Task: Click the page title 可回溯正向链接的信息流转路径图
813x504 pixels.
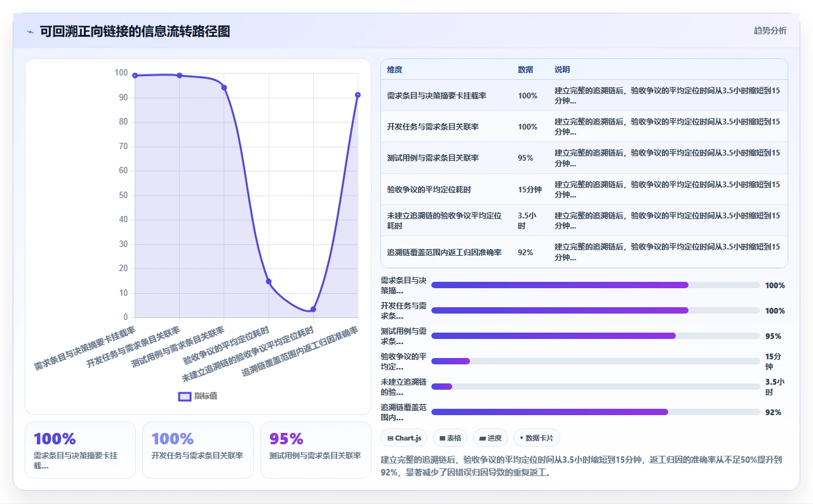Action: (135, 31)
